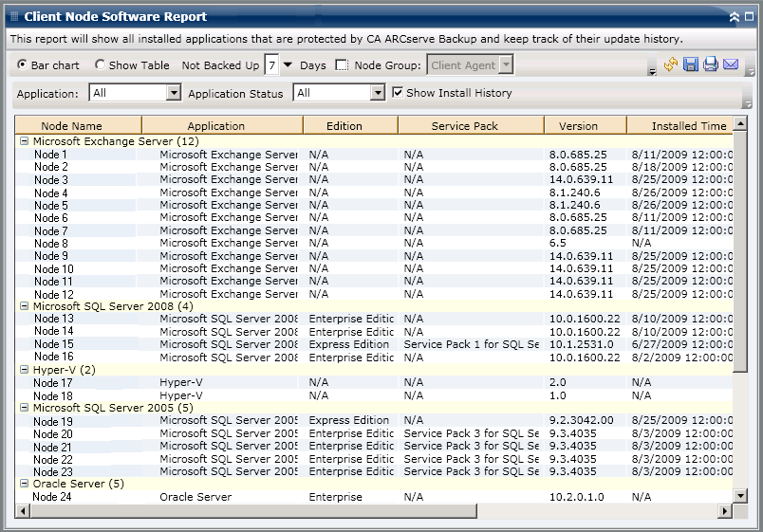Image resolution: width=763 pixels, height=532 pixels.
Task: Sort by the Node Name column header
Action: tap(72, 126)
